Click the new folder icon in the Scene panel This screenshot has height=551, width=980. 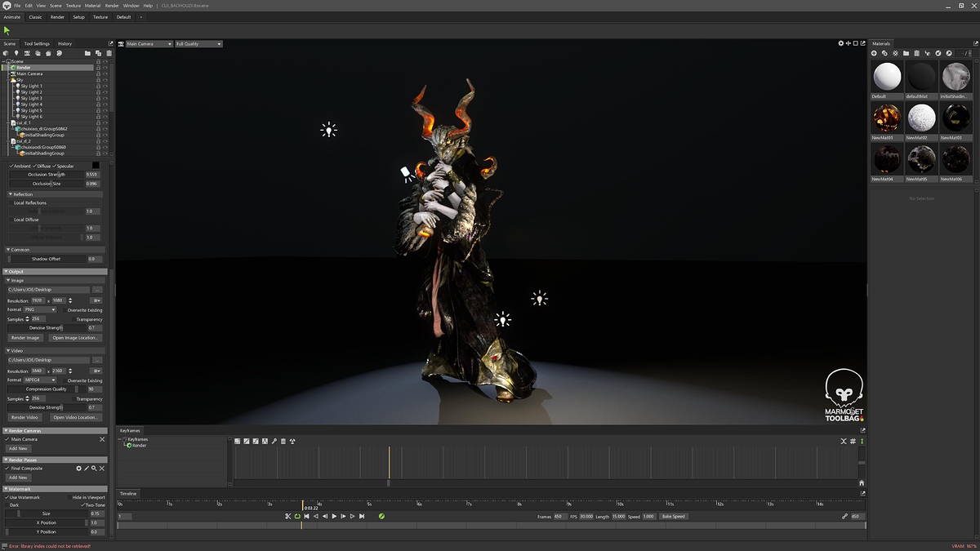click(87, 53)
